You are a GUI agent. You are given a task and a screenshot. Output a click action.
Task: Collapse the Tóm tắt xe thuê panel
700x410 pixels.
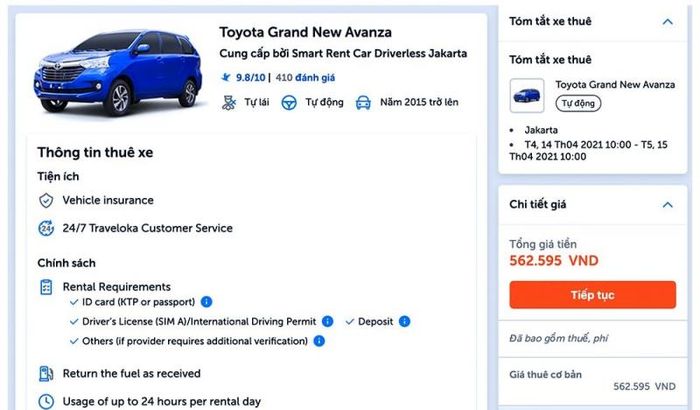click(667, 21)
